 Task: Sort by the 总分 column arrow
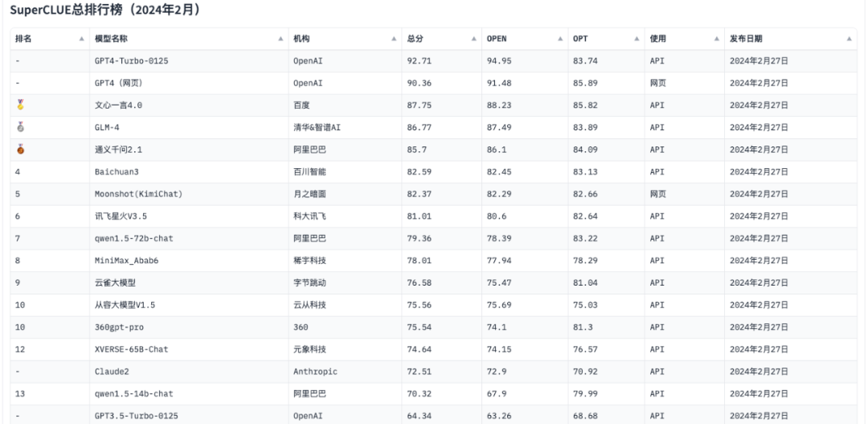tap(474, 39)
